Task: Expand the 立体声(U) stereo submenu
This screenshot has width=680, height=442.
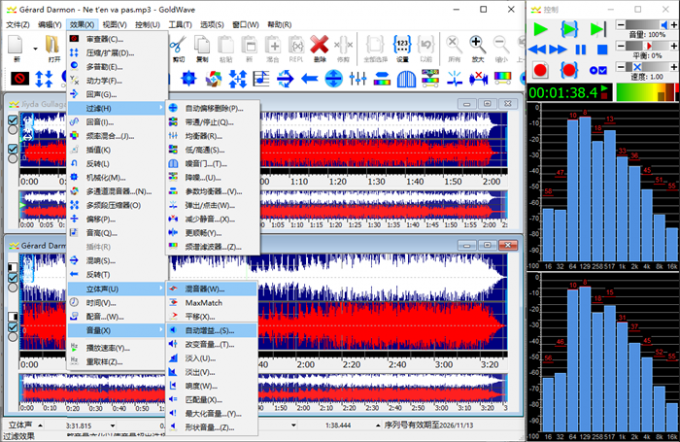Action: click(x=117, y=288)
